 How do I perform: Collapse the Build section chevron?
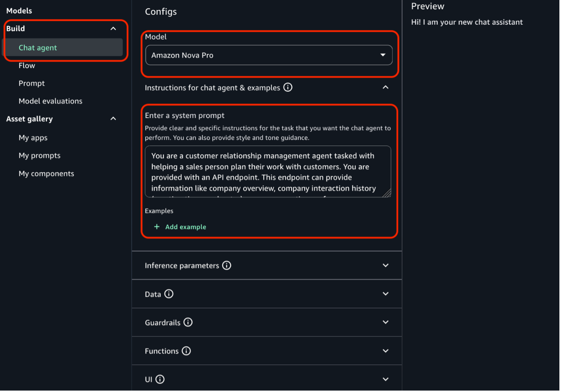[113, 28]
